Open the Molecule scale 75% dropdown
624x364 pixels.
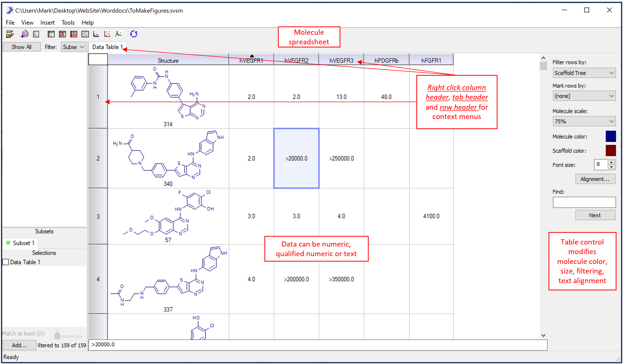click(x=584, y=121)
